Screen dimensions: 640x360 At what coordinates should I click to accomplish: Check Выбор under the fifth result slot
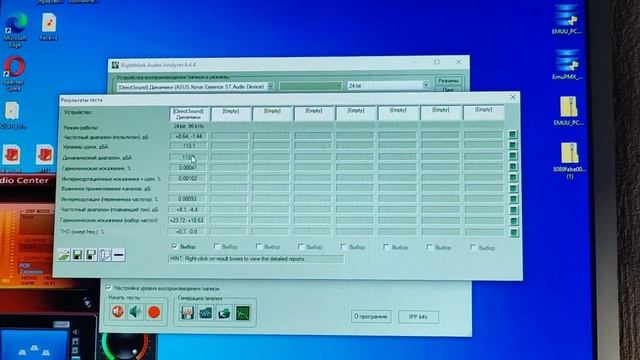tap(343, 247)
